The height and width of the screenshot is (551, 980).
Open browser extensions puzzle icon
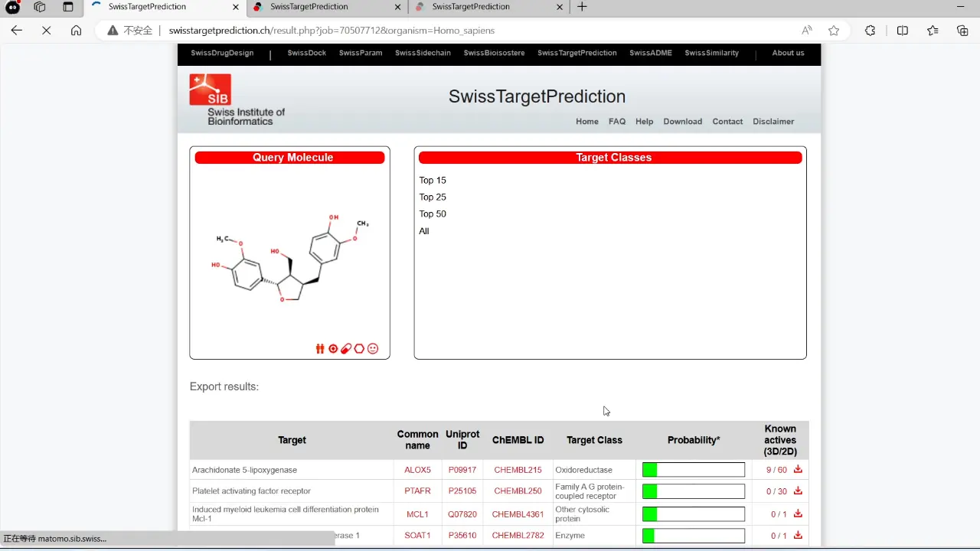(871, 31)
